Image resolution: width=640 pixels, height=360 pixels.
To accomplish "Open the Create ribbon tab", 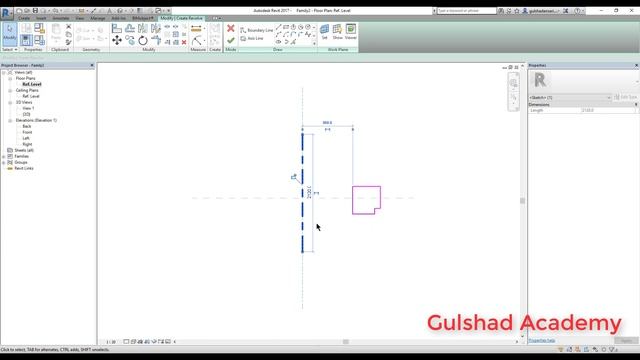I will [x=24, y=18].
